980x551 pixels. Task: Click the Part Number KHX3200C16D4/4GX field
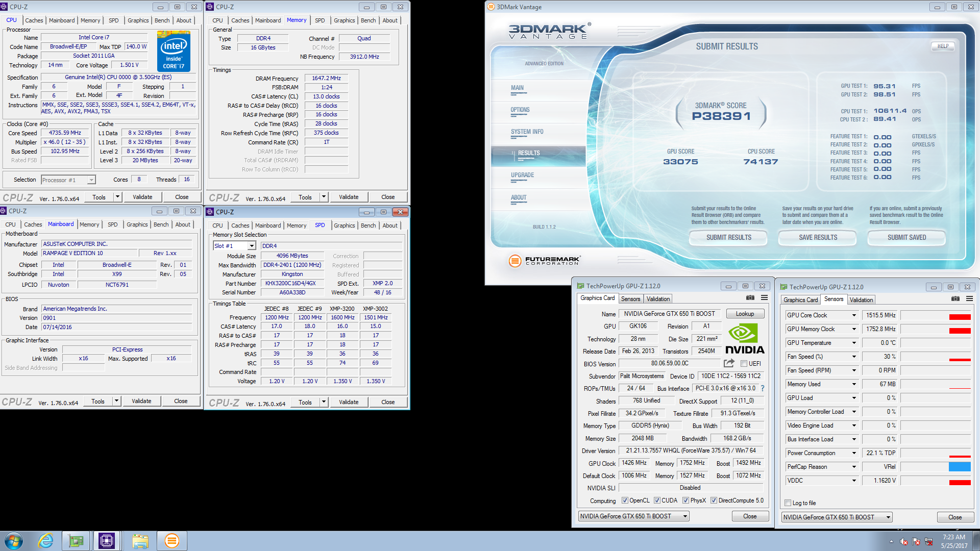[292, 283]
